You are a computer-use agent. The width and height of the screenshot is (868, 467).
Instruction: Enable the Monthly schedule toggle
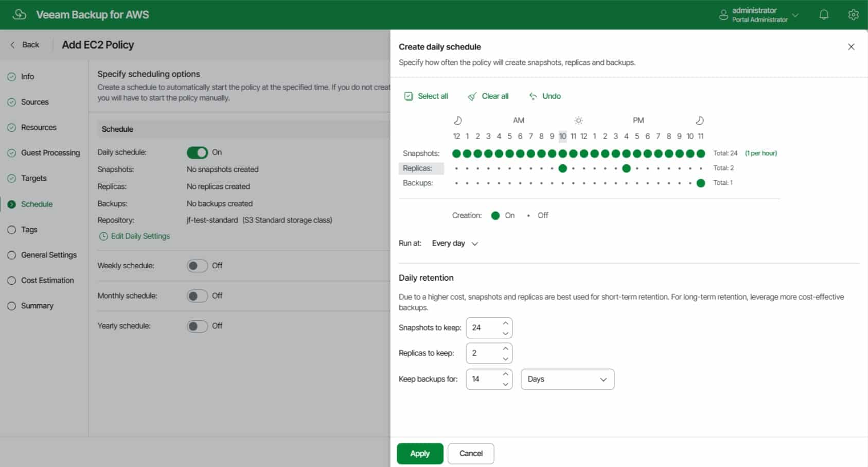[x=197, y=296]
